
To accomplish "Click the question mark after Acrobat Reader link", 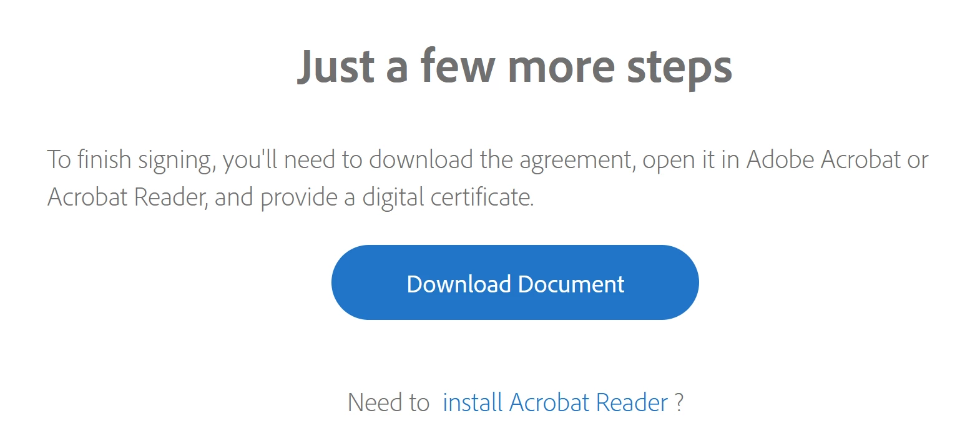I will pyautogui.click(x=679, y=402).
